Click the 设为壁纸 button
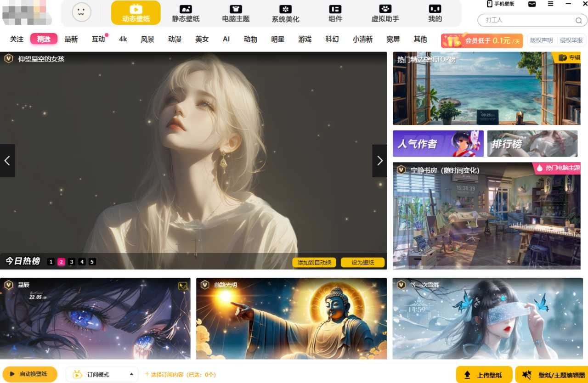 [362, 262]
